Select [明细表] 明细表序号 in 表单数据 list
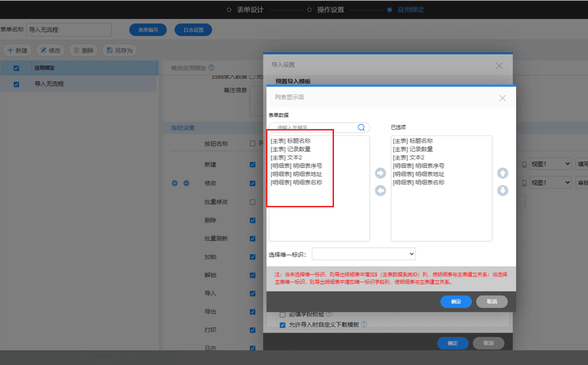 click(x=296, y=166)
